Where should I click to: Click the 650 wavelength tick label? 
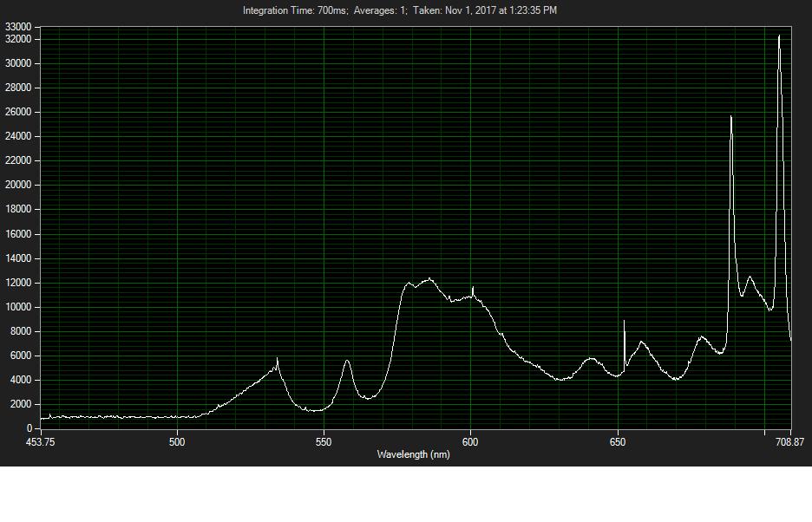coord(618,442)
